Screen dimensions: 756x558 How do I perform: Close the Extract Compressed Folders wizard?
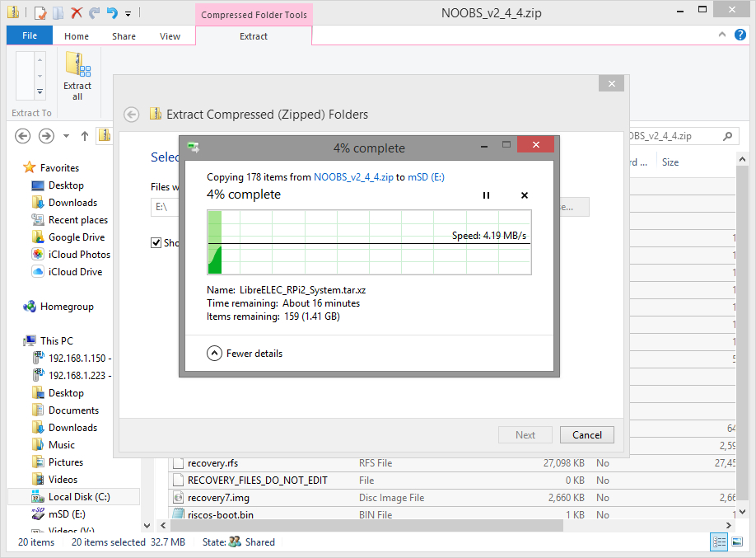coord(611,83)
